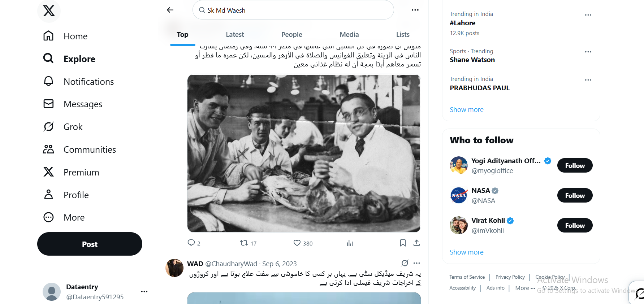Click the Post button

pos(90,244)
